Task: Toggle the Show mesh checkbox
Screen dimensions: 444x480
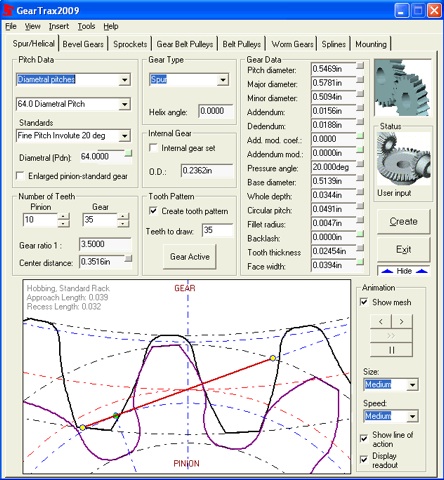Action: [364, 302]
